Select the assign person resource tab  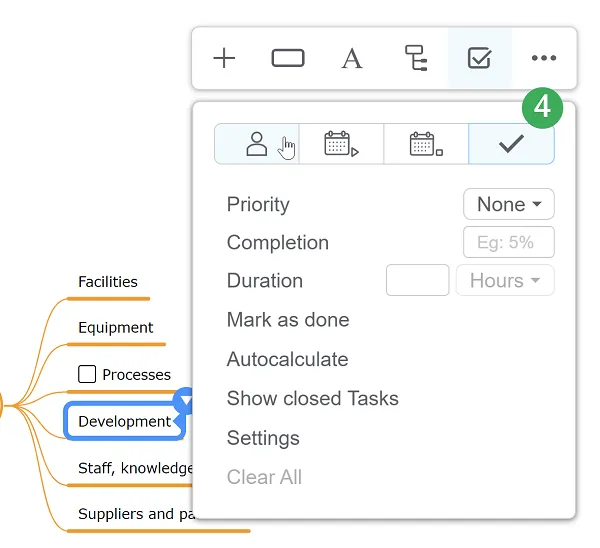point(257,144)
